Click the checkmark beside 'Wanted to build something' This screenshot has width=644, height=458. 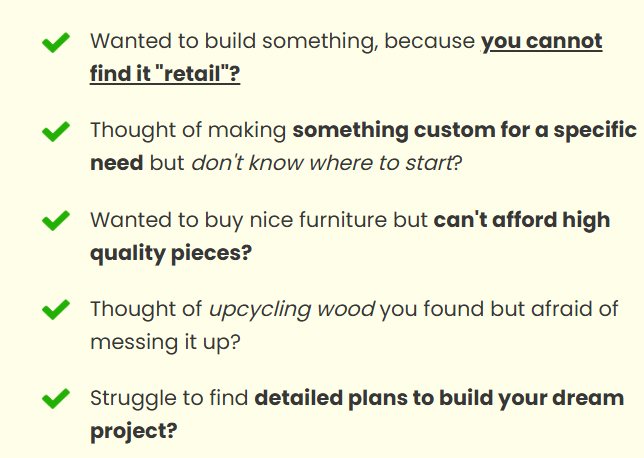56,42
